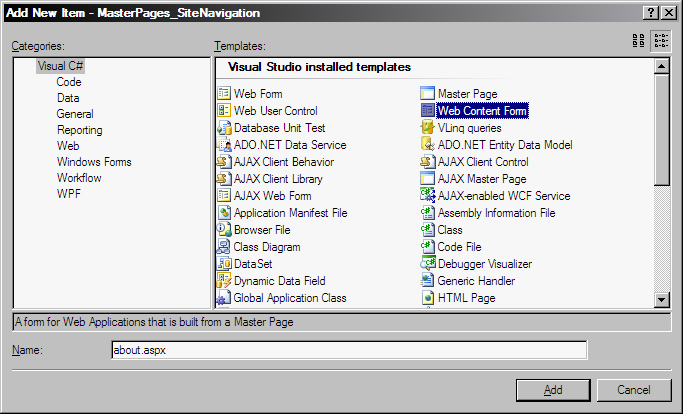Click the AJAX Master Page icon
The image size is (683, 414).
pos(428,178)
